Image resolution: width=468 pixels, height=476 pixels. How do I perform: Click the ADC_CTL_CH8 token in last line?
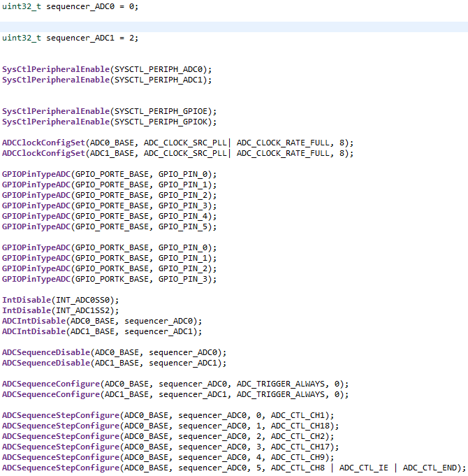click(298, 468)
